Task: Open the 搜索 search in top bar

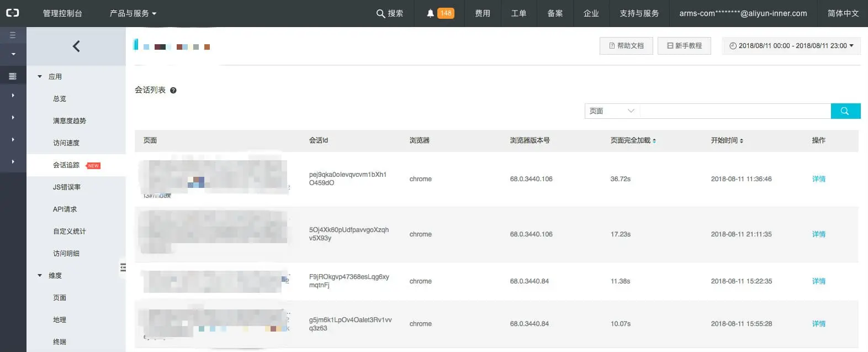Action: point(390,13)
